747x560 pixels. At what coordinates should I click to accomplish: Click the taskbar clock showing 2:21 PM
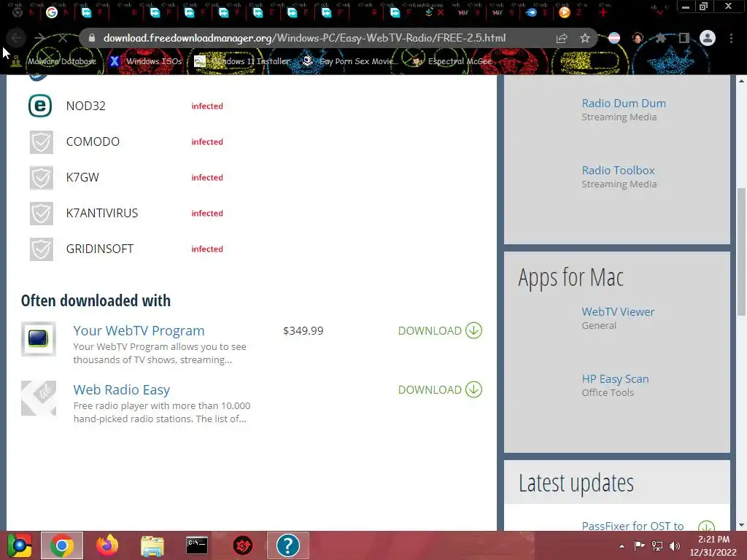tap(713, 545)
